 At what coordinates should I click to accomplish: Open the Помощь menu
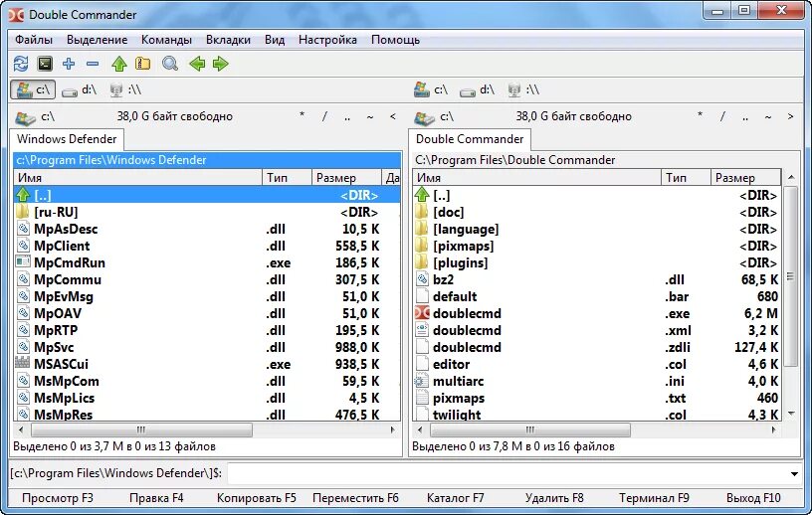pos(395,40)
